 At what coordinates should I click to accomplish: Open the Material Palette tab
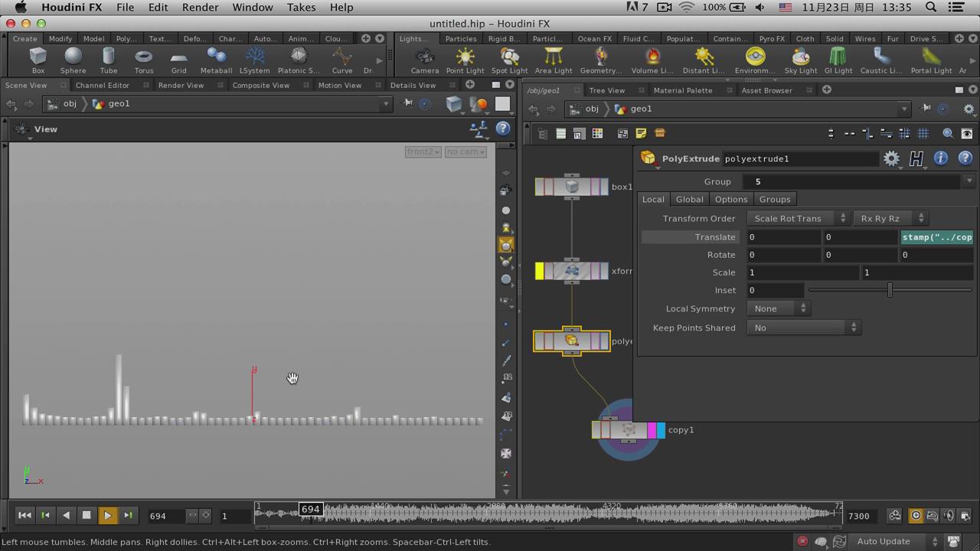click(682, 90)
